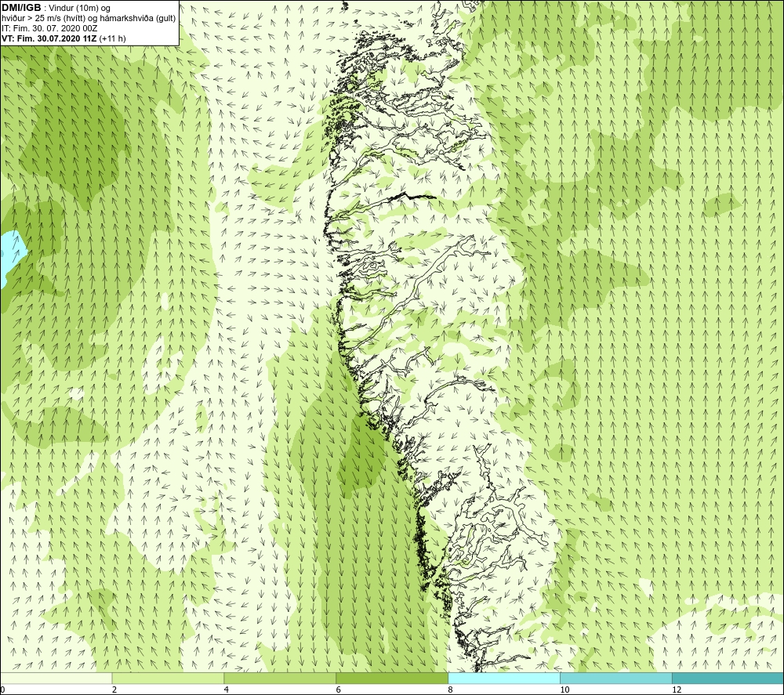This screenshot has width=784, height=695.
Task: Click the '6' label under the color scale
Action: 339,690
